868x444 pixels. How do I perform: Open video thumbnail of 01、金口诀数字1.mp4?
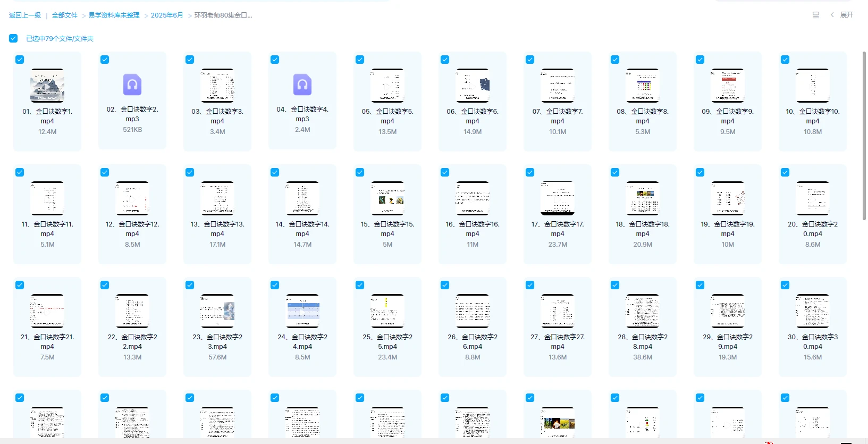point(47,86)
